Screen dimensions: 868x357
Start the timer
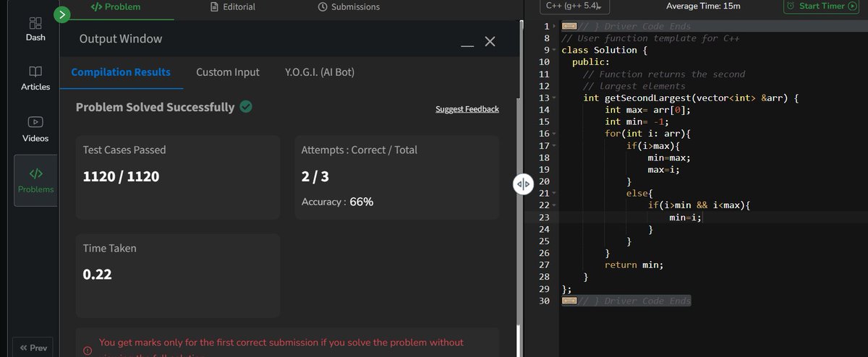tap(820, 6)
